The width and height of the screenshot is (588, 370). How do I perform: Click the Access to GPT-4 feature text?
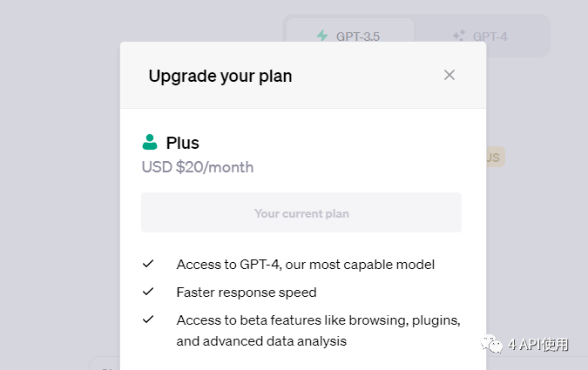click(x=305, y=264)
